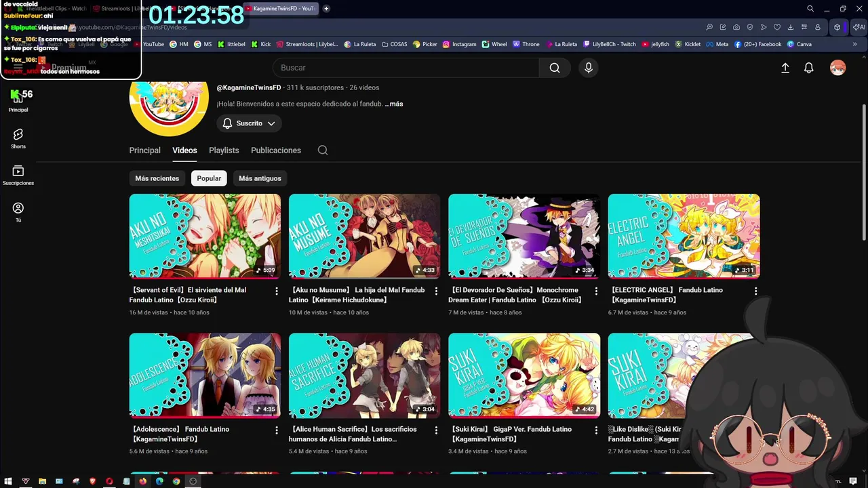Open options menu for El Devorador de Sueños video
868x488 pixels.
[x=596, y=291]
